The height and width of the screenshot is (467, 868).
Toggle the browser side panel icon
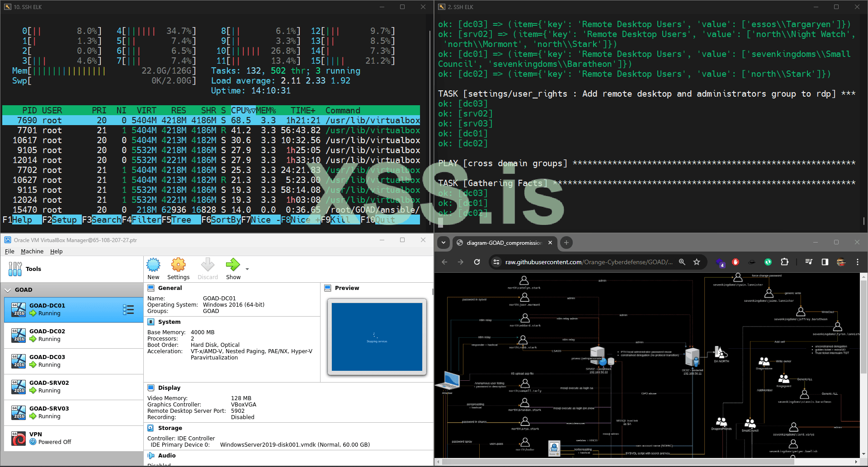825,262
